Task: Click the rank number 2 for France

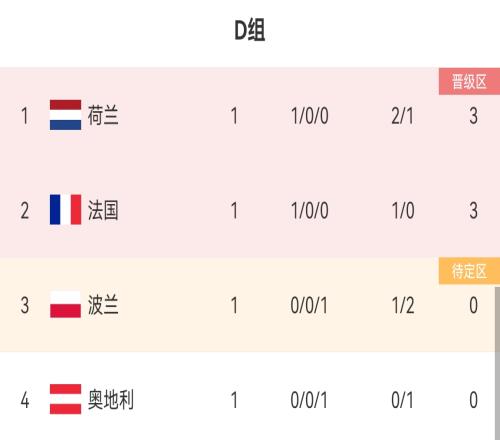Action: point(25,211)
